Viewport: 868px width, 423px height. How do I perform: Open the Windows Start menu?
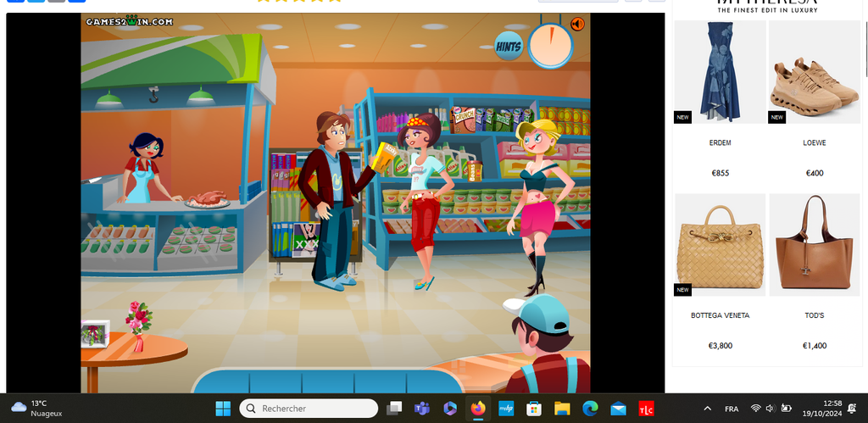tap(223, 409)
